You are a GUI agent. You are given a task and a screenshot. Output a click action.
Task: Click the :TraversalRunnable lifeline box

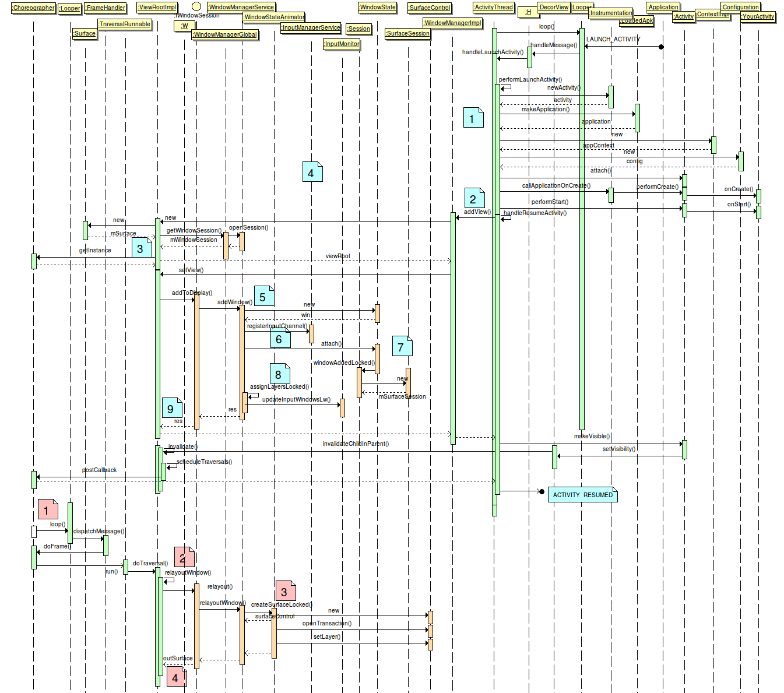click(125, 24)
